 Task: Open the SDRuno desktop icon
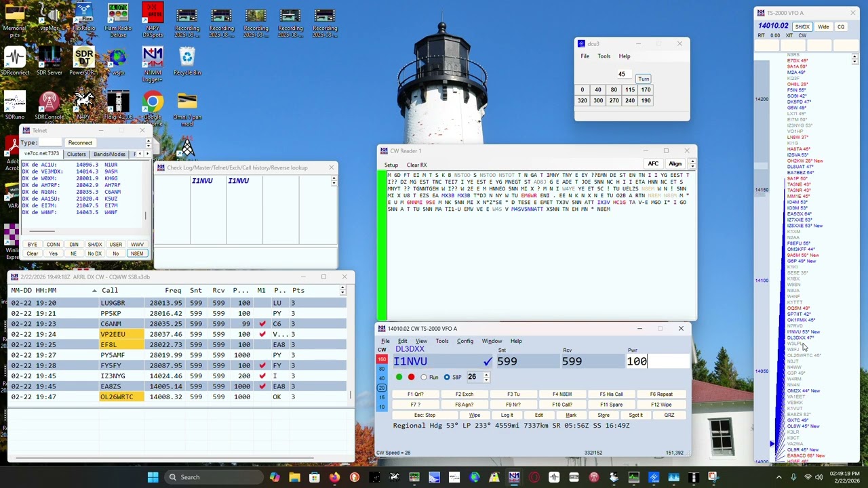14,106
